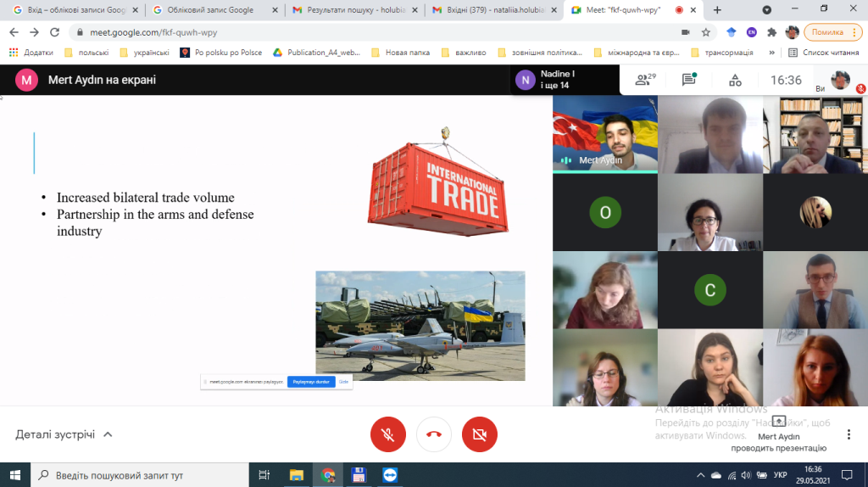
Task: Expand the Деталі зустрічі panel
Action: (64, 434)
